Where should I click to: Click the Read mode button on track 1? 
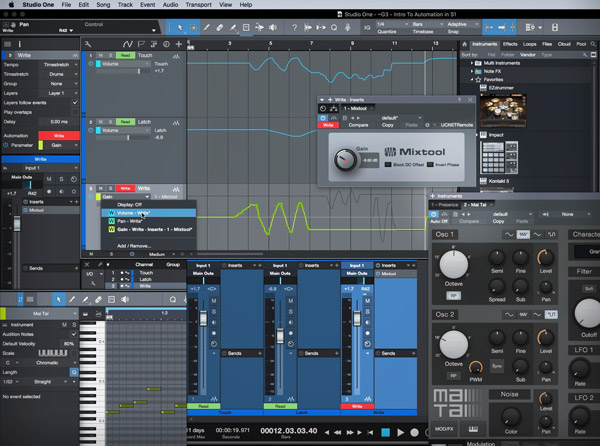(125, 55)
